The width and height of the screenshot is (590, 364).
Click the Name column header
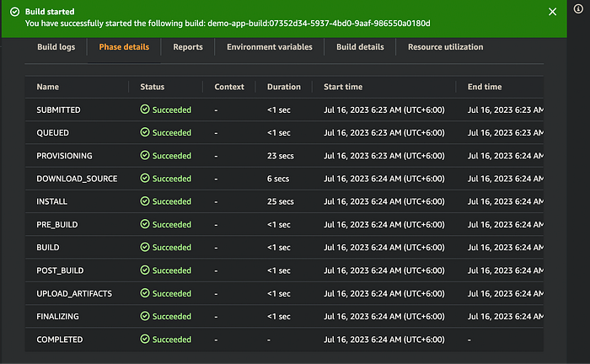(x=48, y=87)
